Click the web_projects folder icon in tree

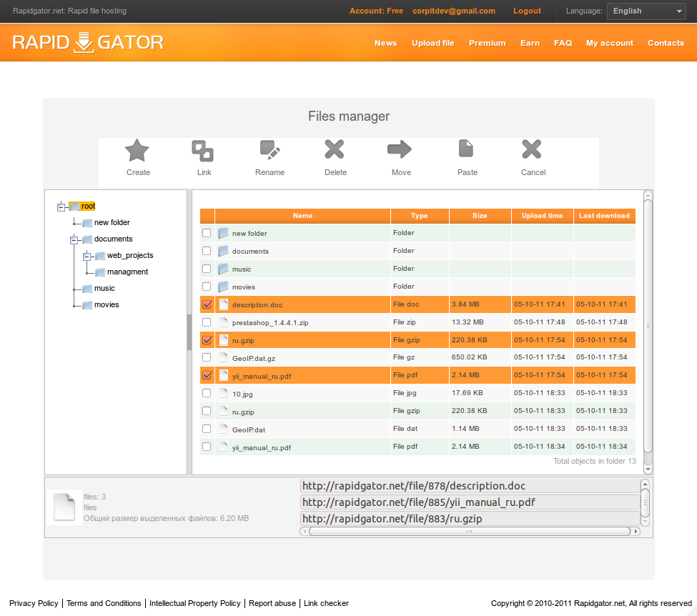[x=100, y=256]
